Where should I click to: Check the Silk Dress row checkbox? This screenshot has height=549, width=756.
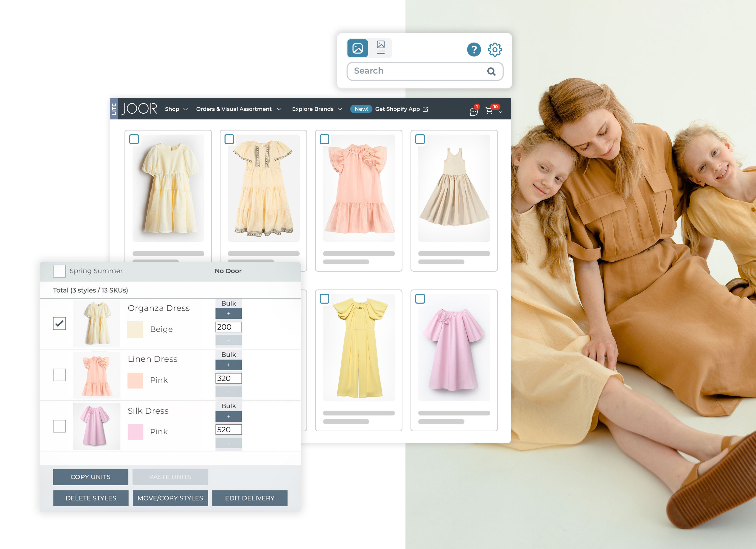click(x=59, y=426)
